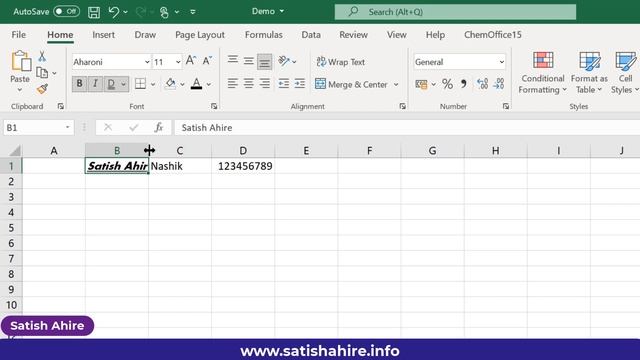Open the font size dropdown

tap(178, 62)
